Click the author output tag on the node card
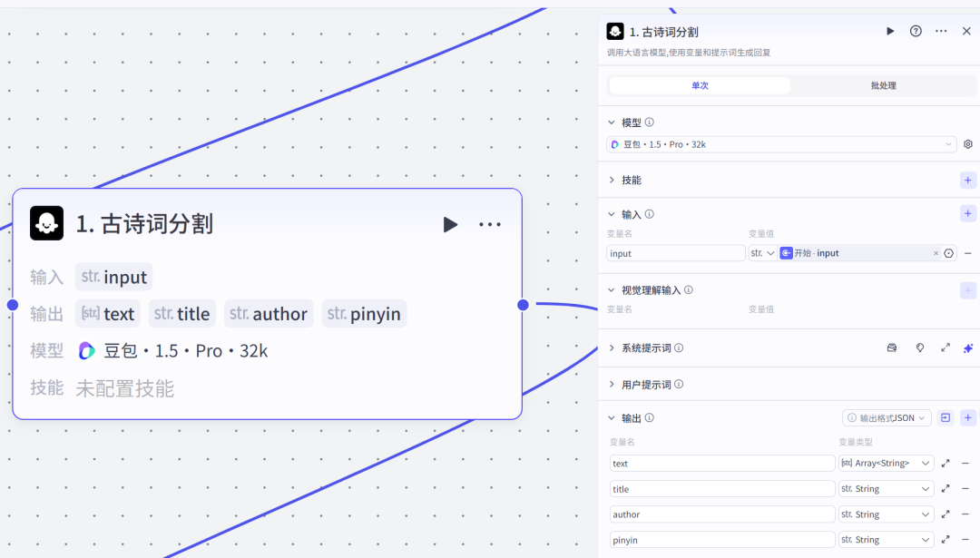This screenshot has width=980, height=558. (268, 314)
